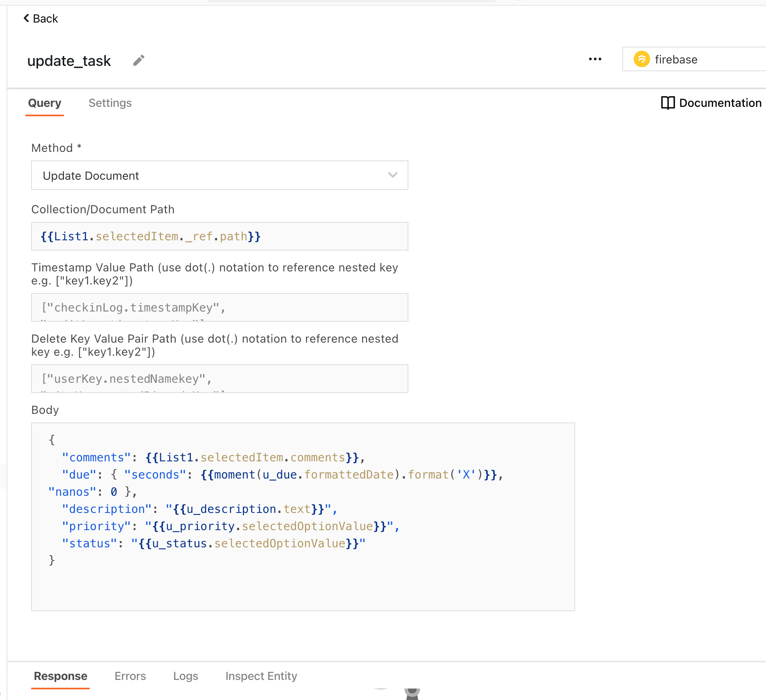Focus the Collection/Document Path input field
The height and width of the screenshot is (700, 766).
220,236
